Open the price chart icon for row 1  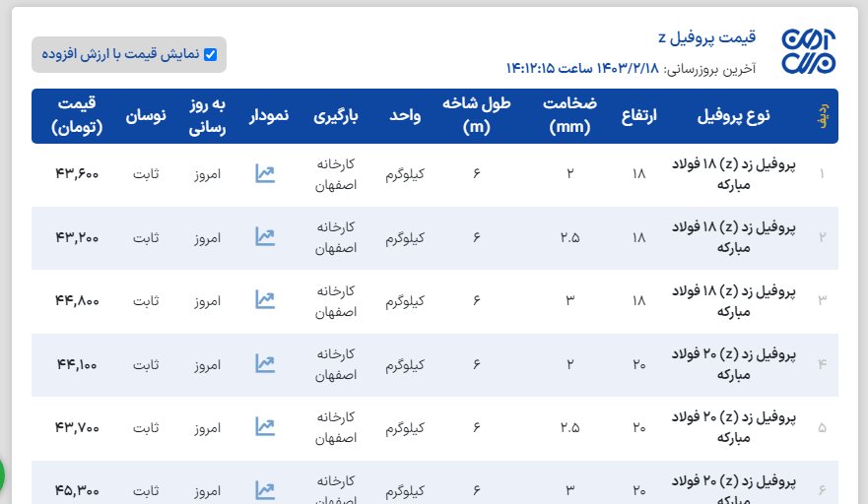[264, 174]
